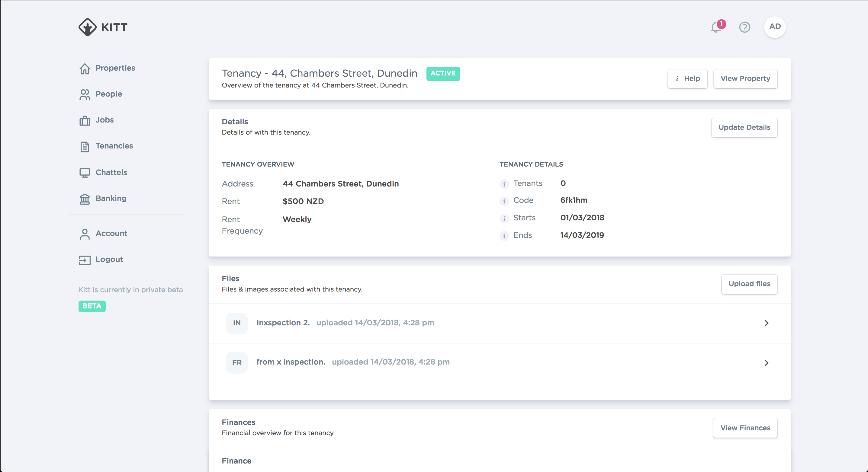Click info icon beside Code
Screen dimensions: 868x472
[504, 201]
